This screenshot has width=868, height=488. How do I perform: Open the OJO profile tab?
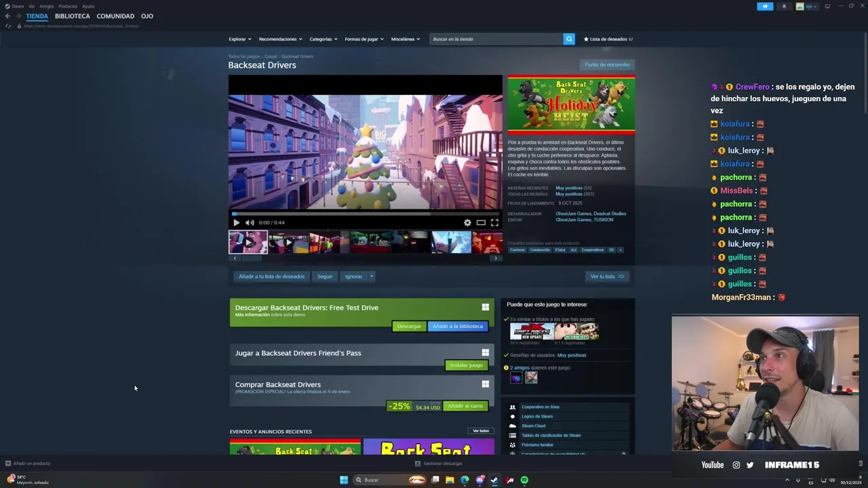[147, 16]
